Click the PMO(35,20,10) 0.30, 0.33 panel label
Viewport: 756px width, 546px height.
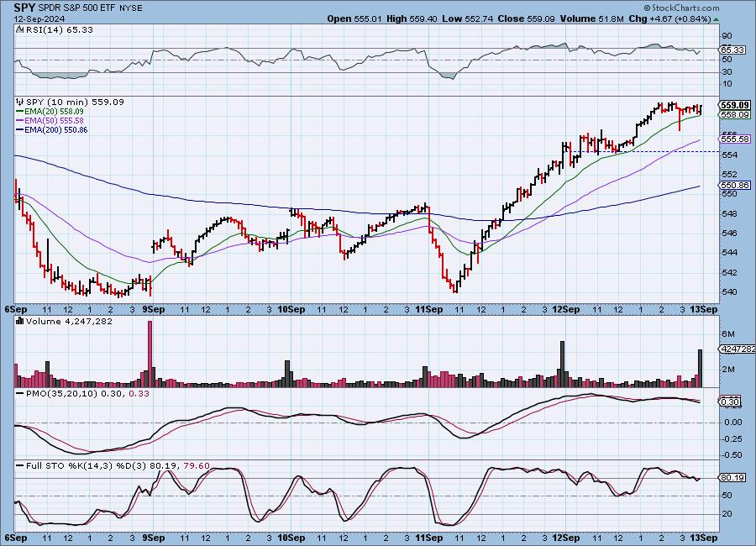tap(87, 394)
